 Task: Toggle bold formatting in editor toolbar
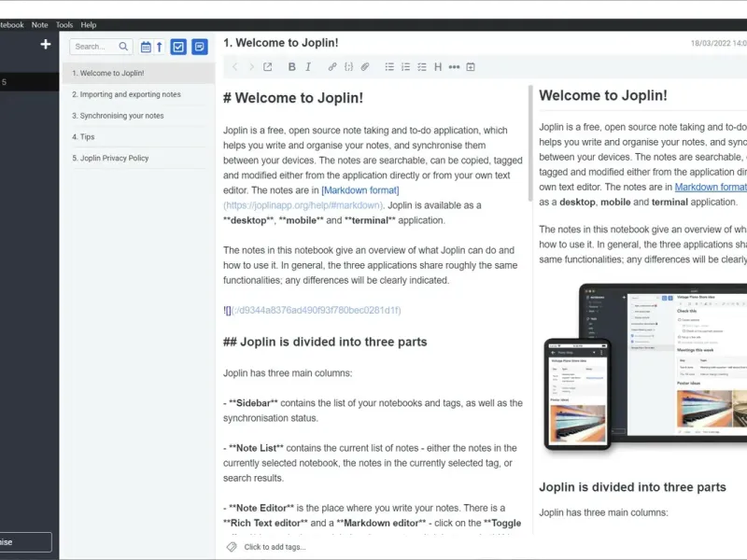pyautogui.click(x=291, y=67)
